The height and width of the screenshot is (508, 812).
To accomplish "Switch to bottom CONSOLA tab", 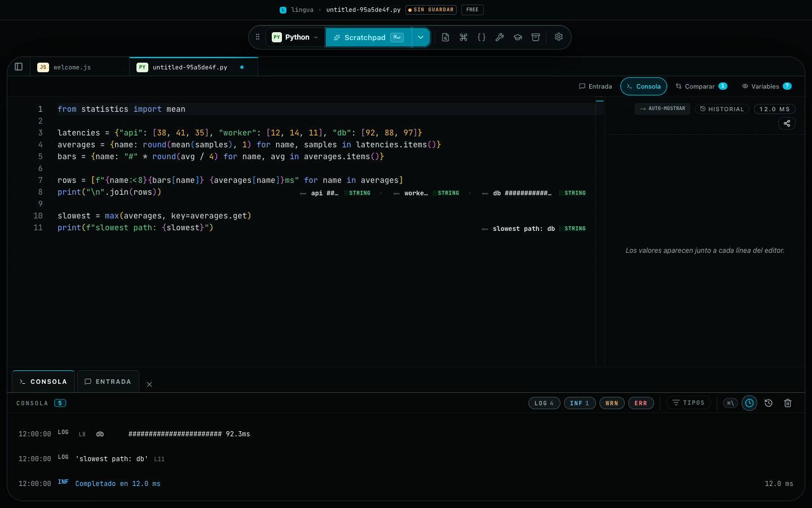I will click(x=43, y=382).
